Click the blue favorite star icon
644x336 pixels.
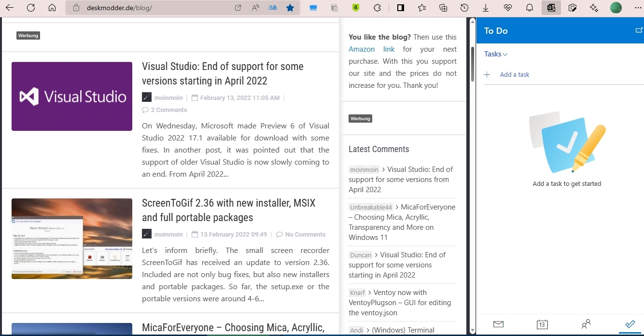290,8
